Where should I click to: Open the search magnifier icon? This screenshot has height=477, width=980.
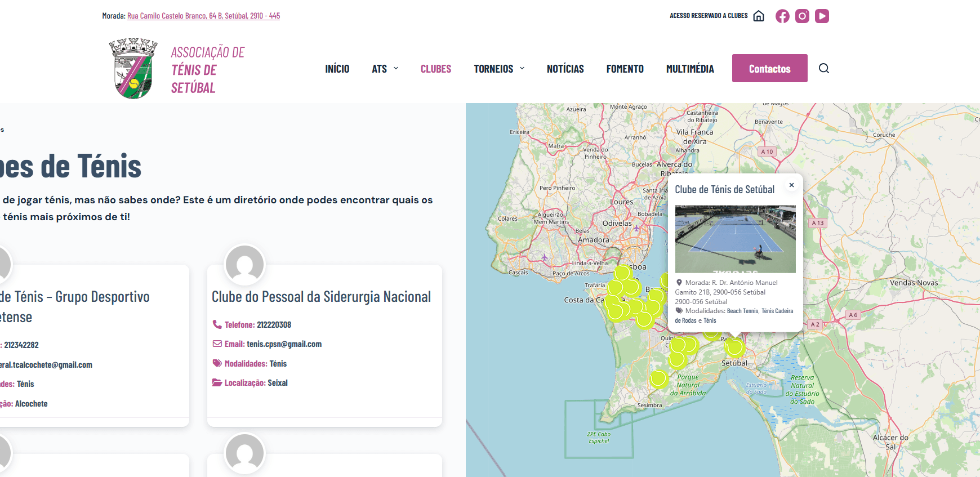point(823,69)
